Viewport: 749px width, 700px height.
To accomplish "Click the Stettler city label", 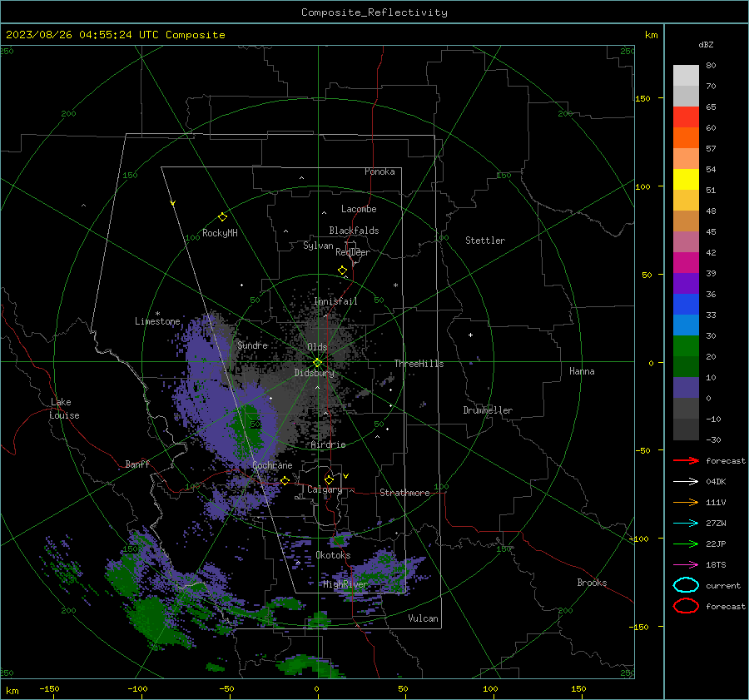I will point(485,241).
